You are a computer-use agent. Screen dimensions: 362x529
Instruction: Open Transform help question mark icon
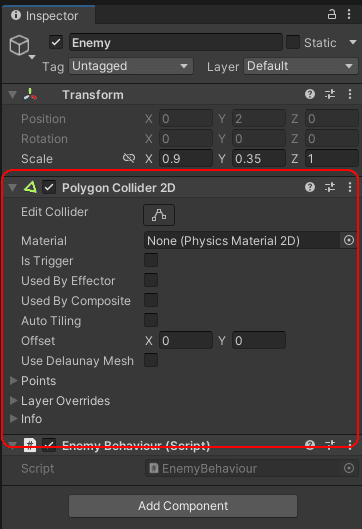tap(310, 94)
